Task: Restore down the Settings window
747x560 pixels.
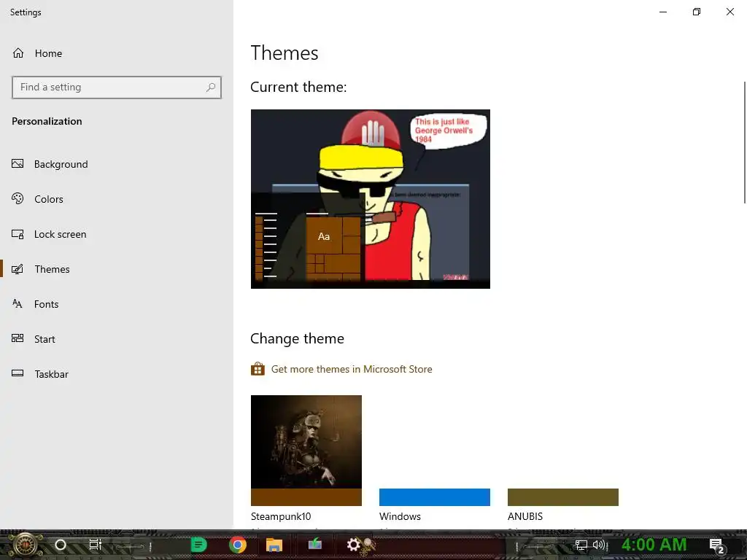Action: pyautogui.click(x=697, y=12)
